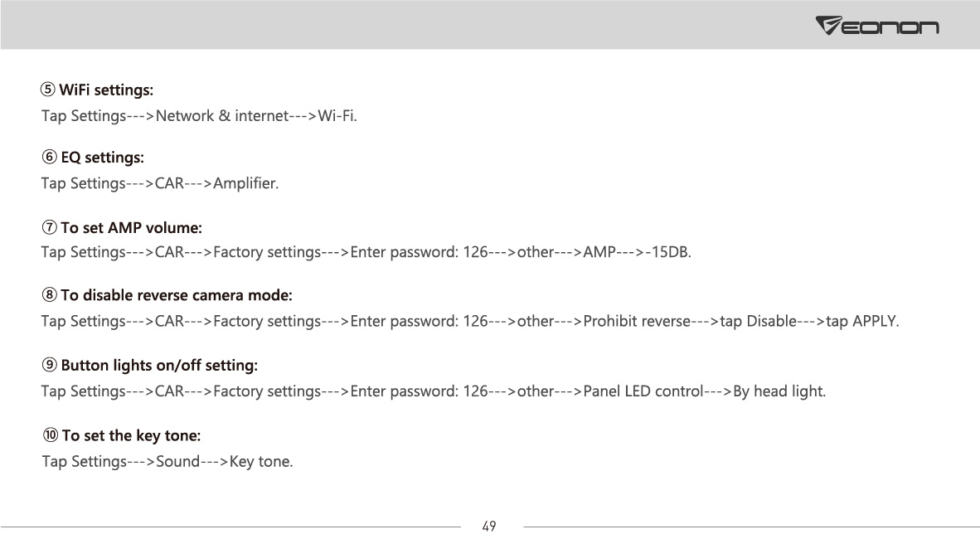Click Button lights on/off setting heading
Screen dimensions: 980x539
[x=159, y=365]
